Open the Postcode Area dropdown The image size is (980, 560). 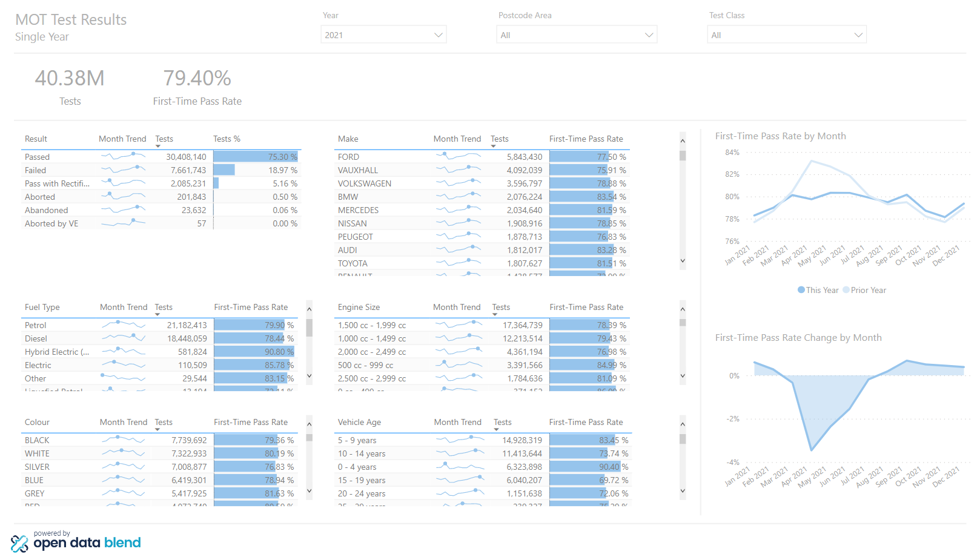[x=577, y=35]
